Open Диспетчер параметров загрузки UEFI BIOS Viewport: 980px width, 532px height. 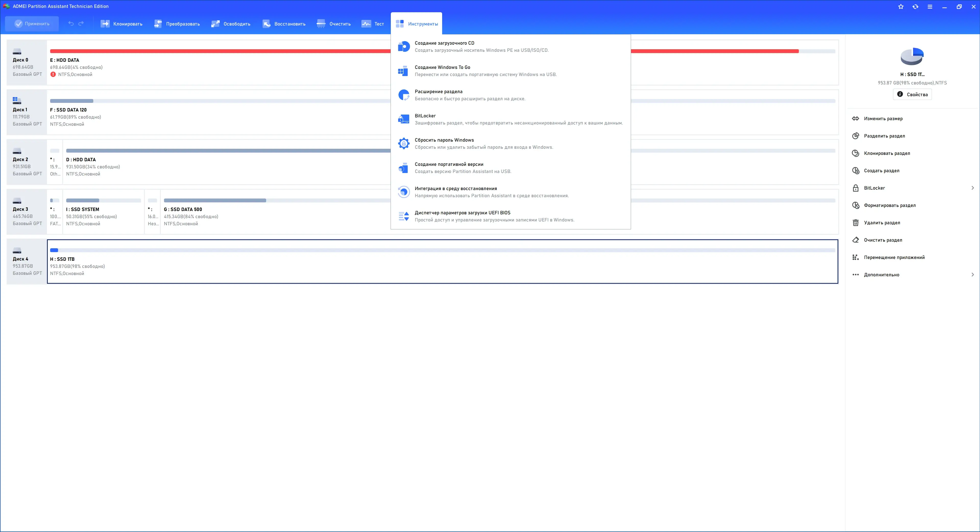point(462,213)
